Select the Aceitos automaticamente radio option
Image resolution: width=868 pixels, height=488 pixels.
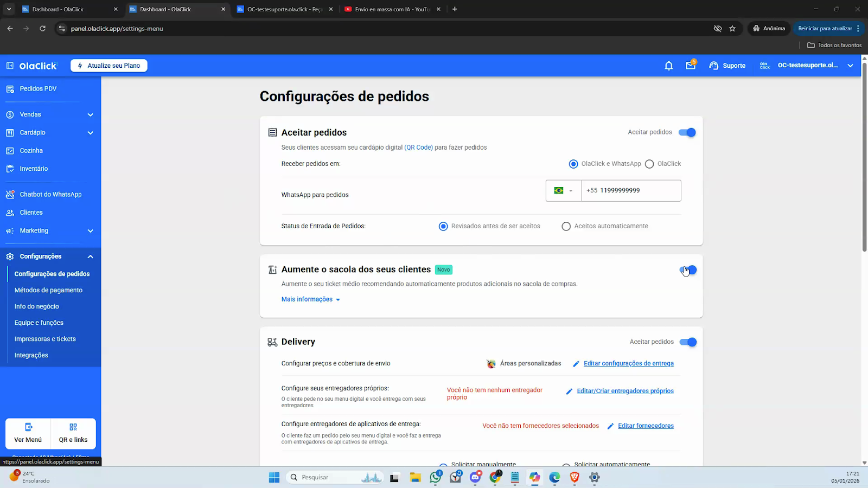pyautogui.click(x=566, y=227)
